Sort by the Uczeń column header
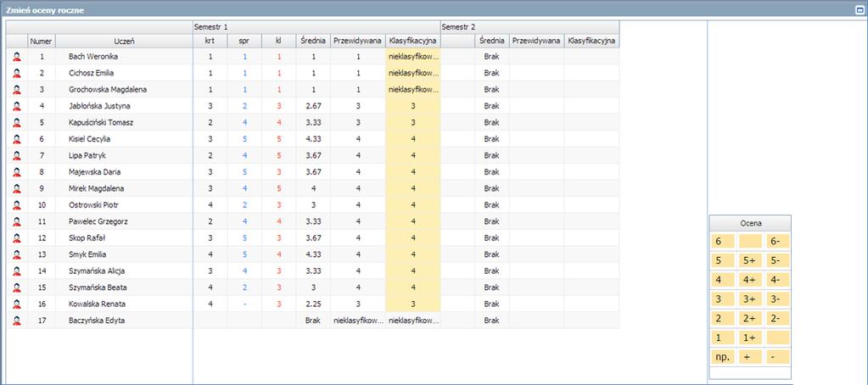The height and width of the screenshot is (385, 868). [x=124, y=41]
